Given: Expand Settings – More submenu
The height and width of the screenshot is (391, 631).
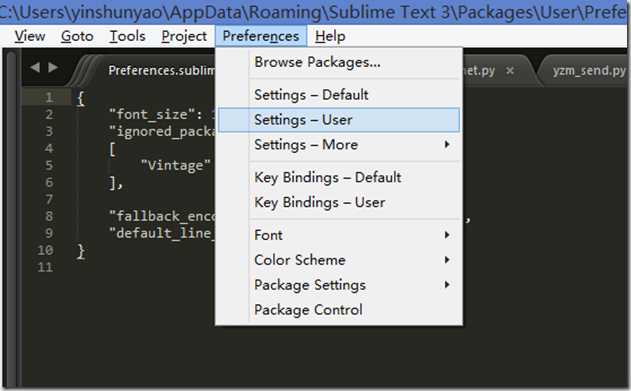Looking at the screenshot, I should click(338, 145).
